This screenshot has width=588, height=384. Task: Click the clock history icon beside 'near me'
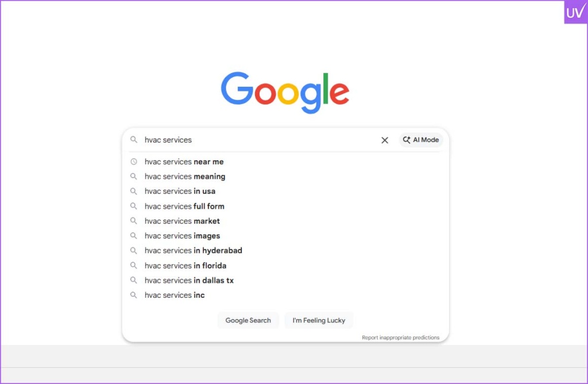pos(134,162)
